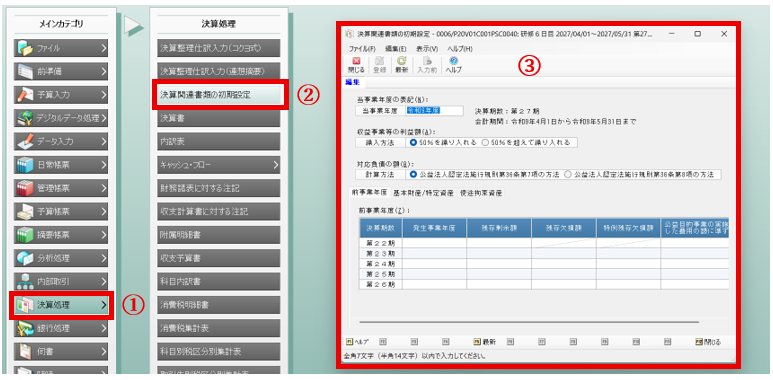The width and height of the screenshot is (773, 380).
Task: Click the 発生事業年度 cell for 第22期
Action: click(x=435, y=242)
